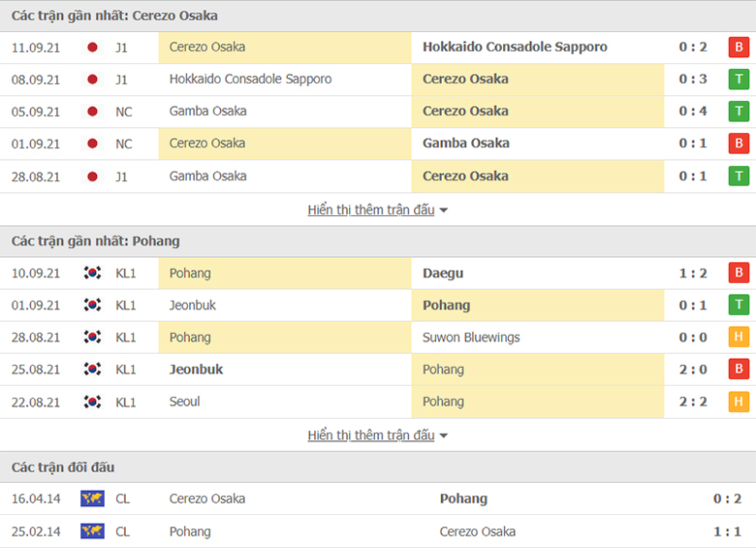Click the red B badge for Pohang vs Daegu
756x548 pixels.
click(x=739, y=273)
